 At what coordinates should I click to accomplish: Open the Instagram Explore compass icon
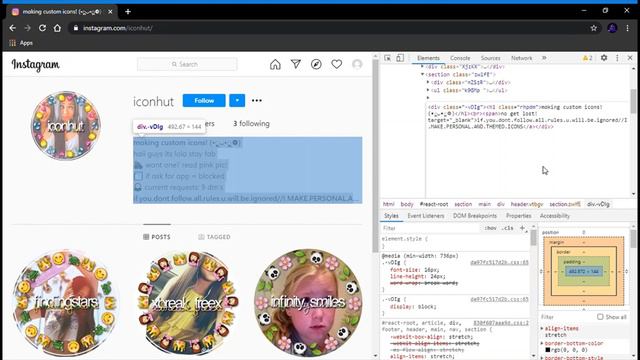tap(316, 64)
